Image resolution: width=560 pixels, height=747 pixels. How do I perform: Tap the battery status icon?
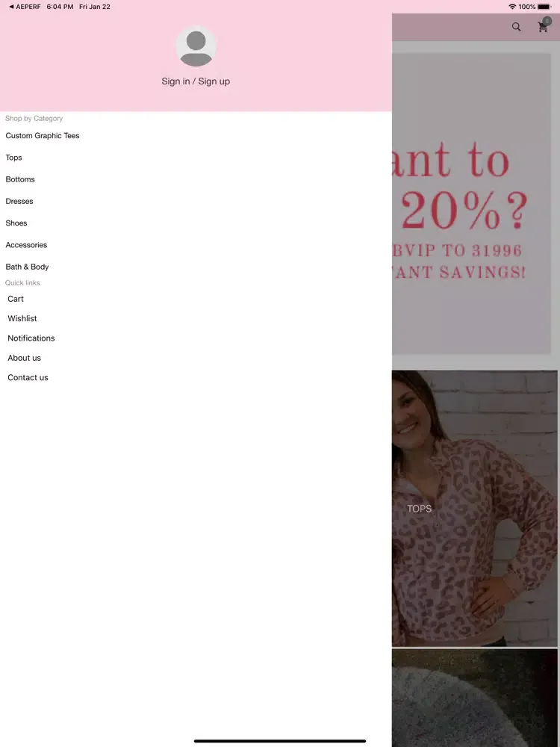point(544,7)
